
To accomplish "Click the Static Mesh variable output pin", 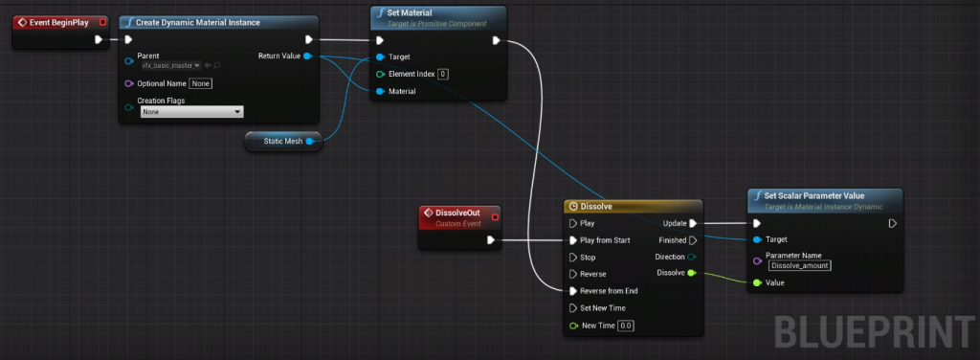I will [x=309, y=142].
